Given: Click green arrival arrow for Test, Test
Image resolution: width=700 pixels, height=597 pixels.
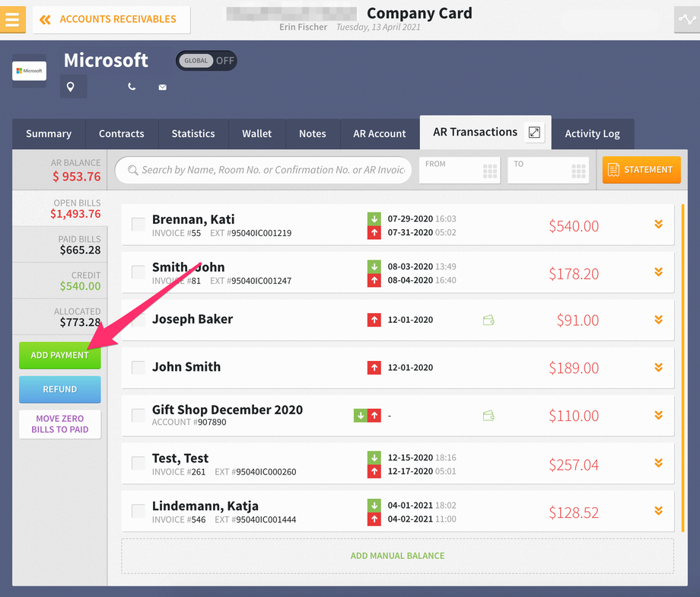Looking at the screenshot, I should click(x=374, y=458).
